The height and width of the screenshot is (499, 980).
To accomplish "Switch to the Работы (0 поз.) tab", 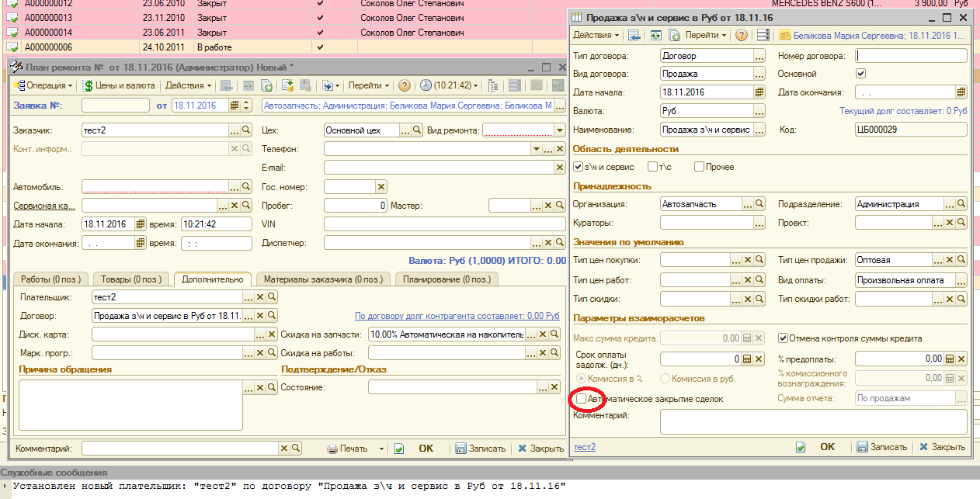I will [50, 279].
